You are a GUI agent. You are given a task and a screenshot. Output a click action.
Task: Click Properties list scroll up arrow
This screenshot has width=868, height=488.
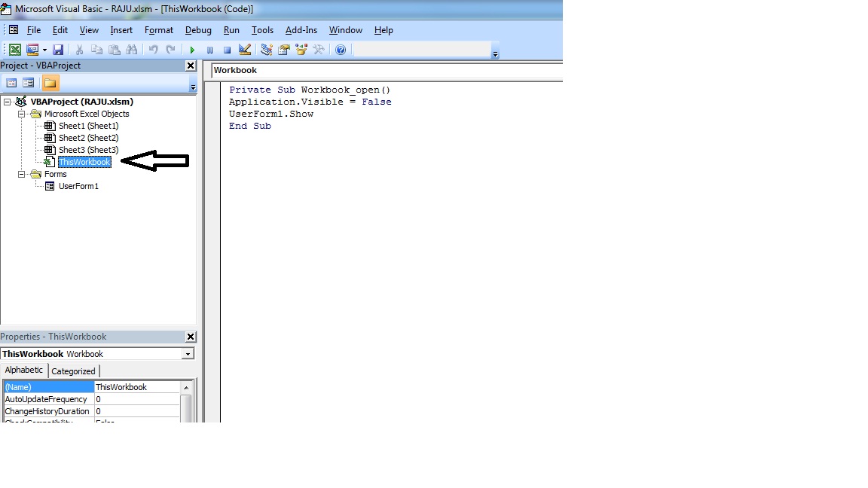click(187, 387)
